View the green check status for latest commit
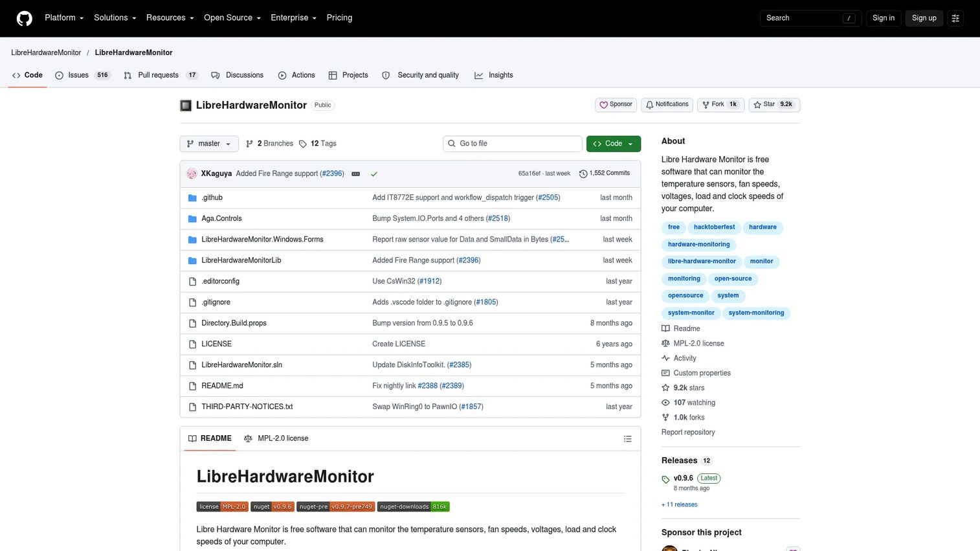This screenshot has width=980, height=551. click(374, 174)
